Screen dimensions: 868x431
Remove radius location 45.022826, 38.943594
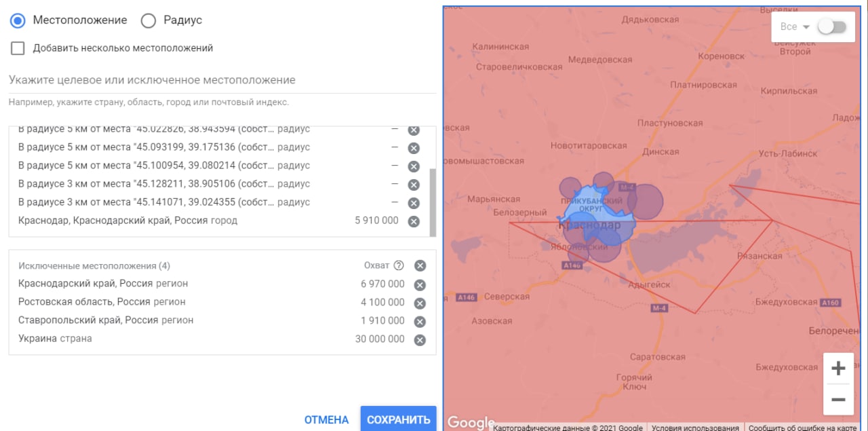point(414,130)
